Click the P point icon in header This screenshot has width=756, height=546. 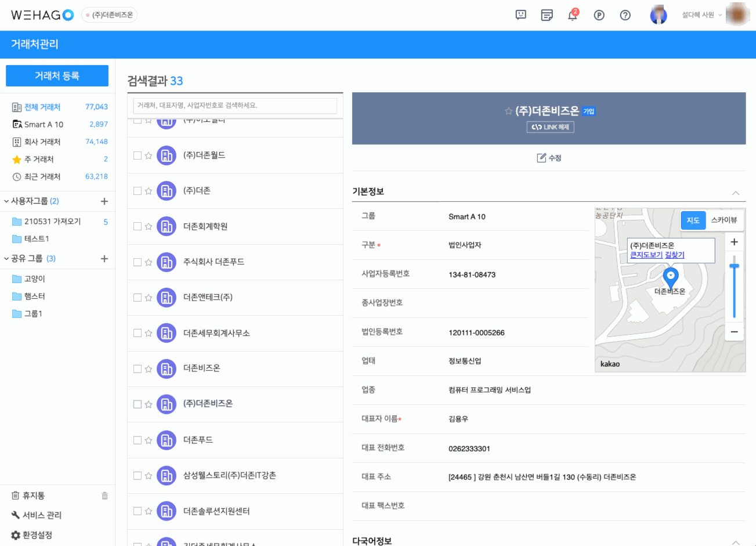[x=599, y=15]
